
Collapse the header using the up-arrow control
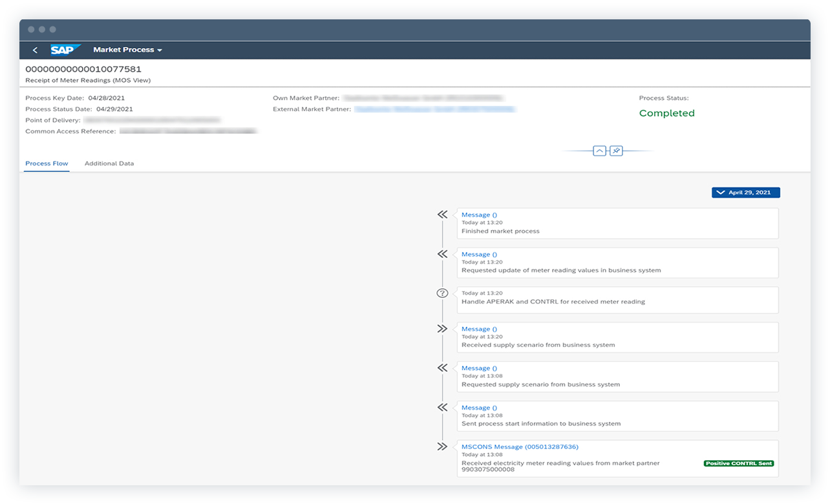(x=600, y=151)
